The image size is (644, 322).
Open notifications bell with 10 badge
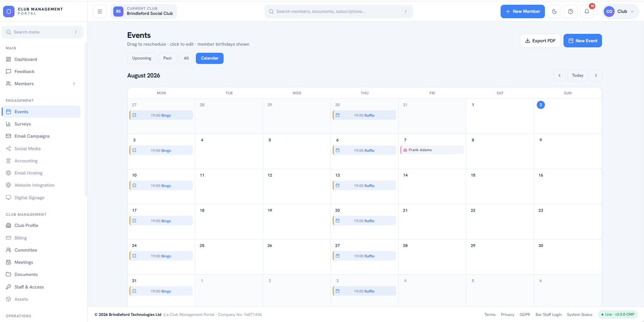coord(587,11)
